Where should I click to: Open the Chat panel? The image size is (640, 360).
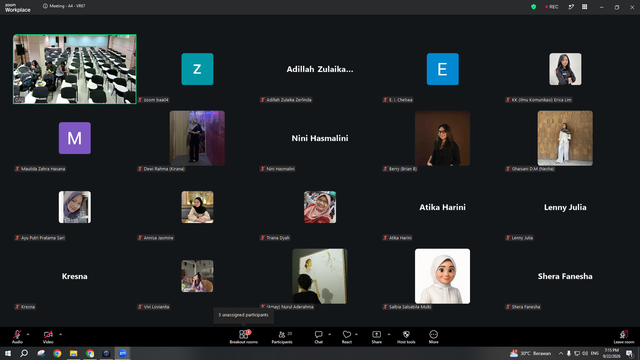click(x=318, y=337)
